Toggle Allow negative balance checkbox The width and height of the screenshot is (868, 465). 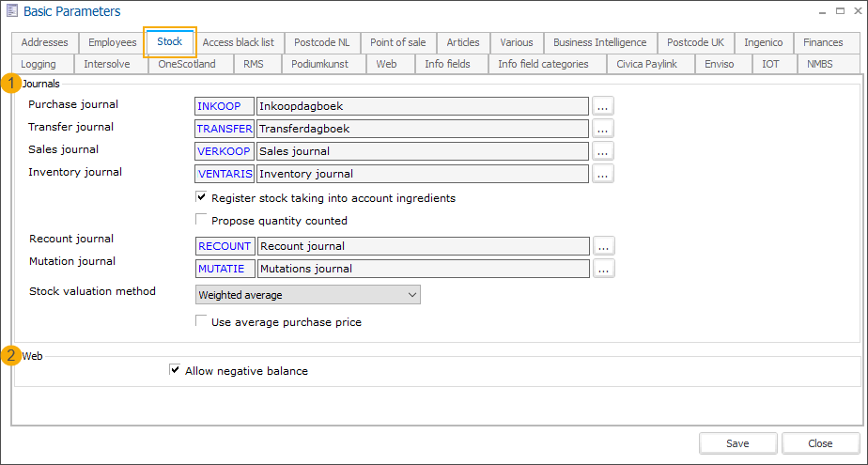175,370
